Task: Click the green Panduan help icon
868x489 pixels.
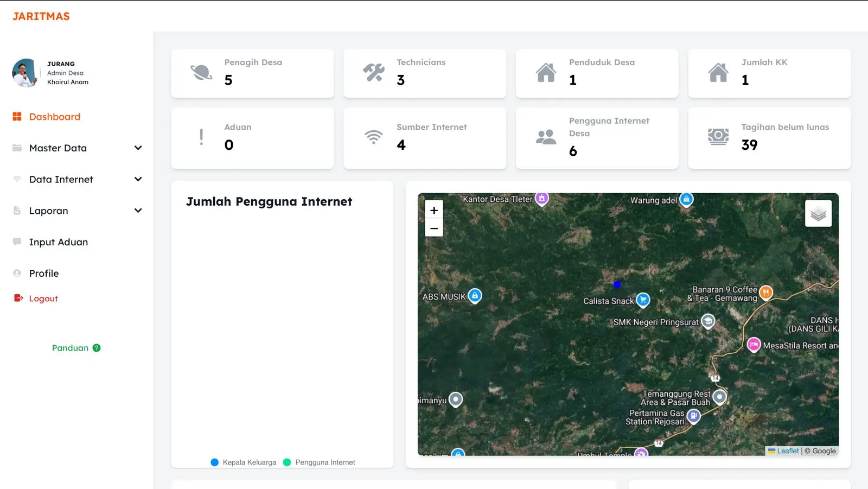Action: coord(97,348)
